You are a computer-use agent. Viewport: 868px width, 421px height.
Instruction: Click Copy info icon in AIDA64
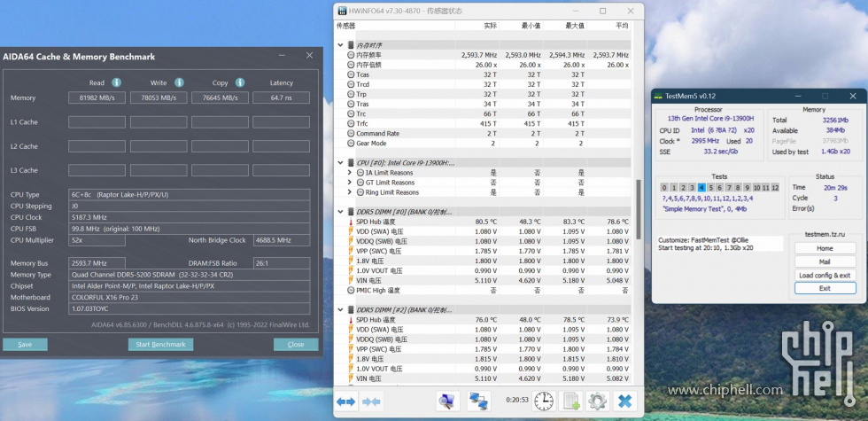click(240, 82)
